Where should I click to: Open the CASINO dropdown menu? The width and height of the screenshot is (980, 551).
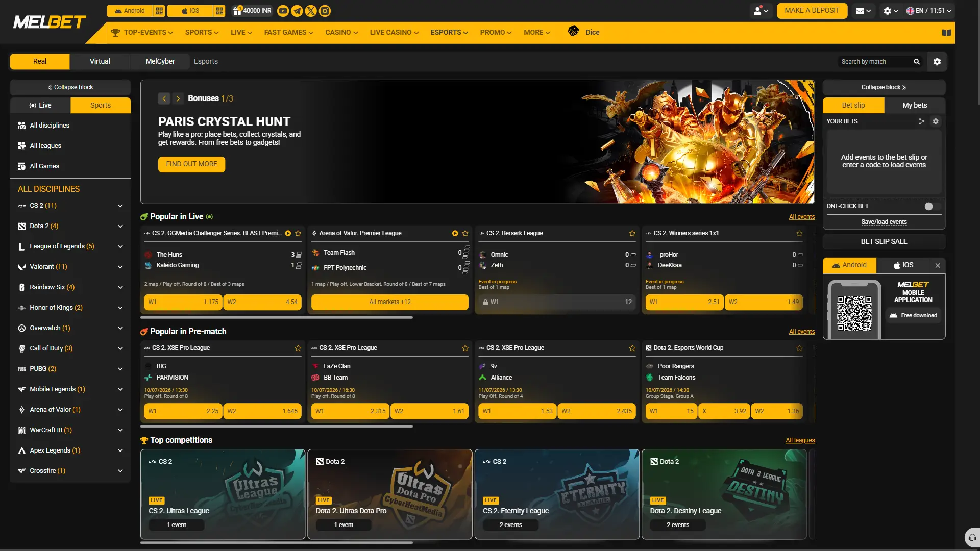[x=341, y=32]
